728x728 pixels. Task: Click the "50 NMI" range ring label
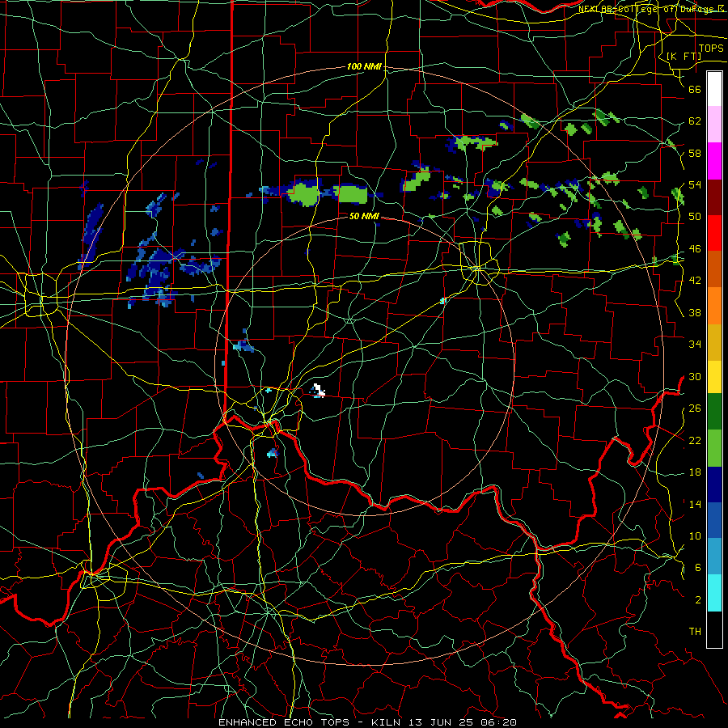click(x=365, y=216)
